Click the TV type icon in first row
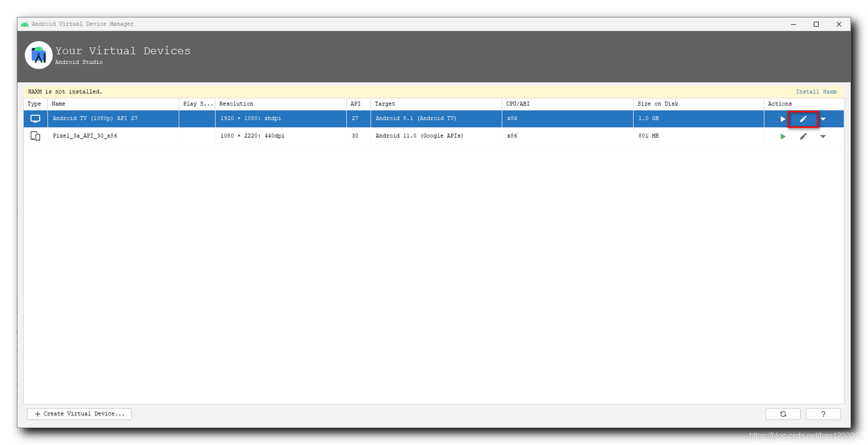The image size is (868, 445). coord(35,119)
